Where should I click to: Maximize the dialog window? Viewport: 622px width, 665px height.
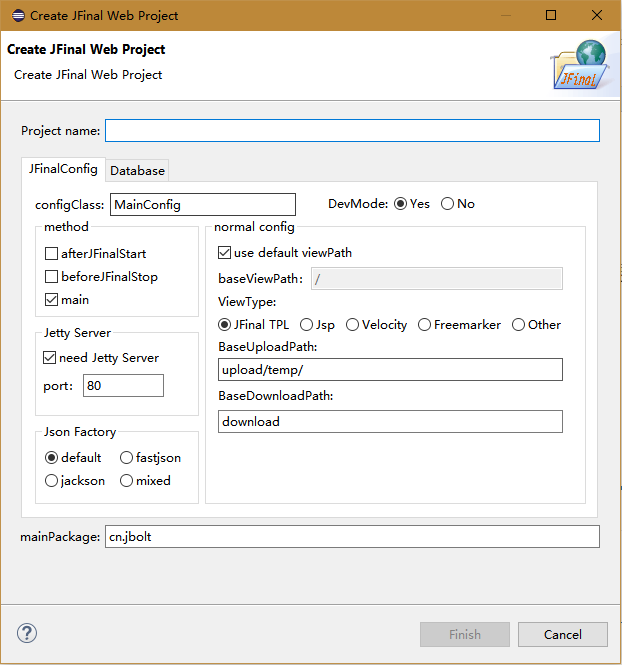(551, 15)
